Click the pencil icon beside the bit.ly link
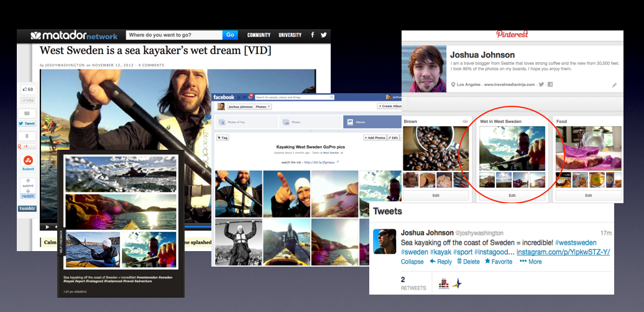Viewport: 644px width, 312px height. click(x=338, y=162)
